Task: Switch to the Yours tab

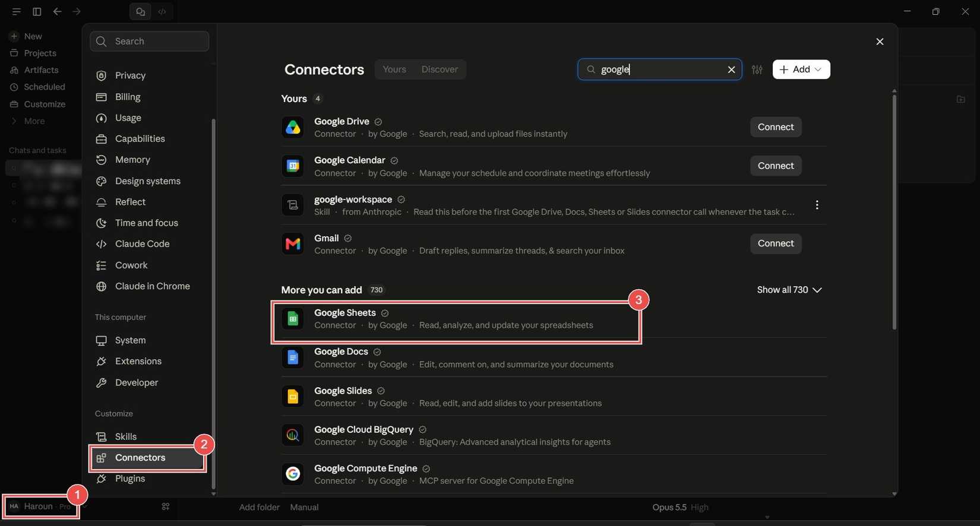Action: click(x=394, y=69)
